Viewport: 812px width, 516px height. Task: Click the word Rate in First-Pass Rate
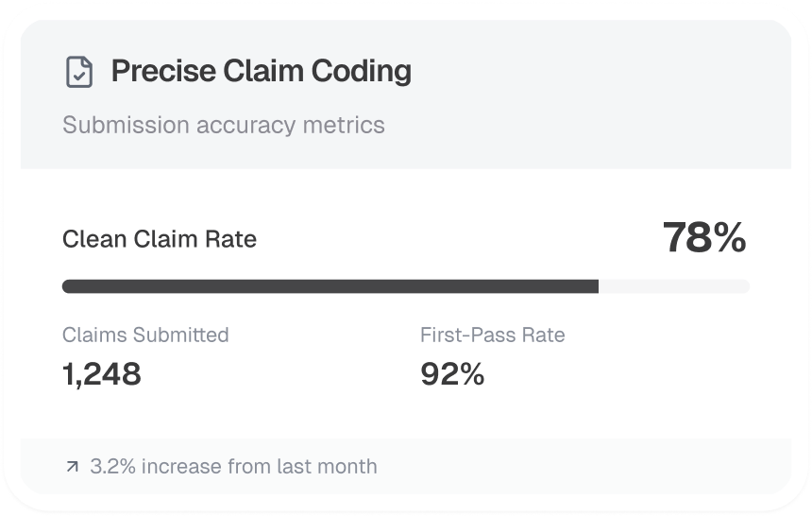(544, 335)
